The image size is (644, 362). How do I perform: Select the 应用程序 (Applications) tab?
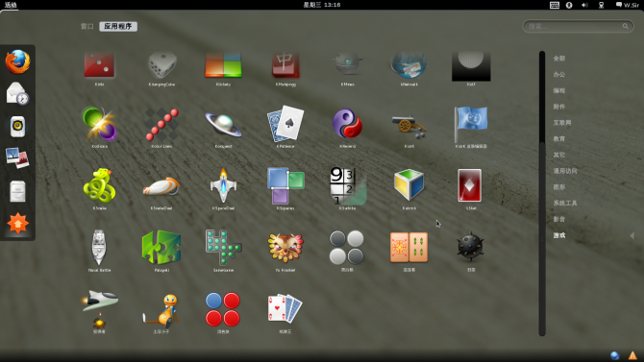118,26
